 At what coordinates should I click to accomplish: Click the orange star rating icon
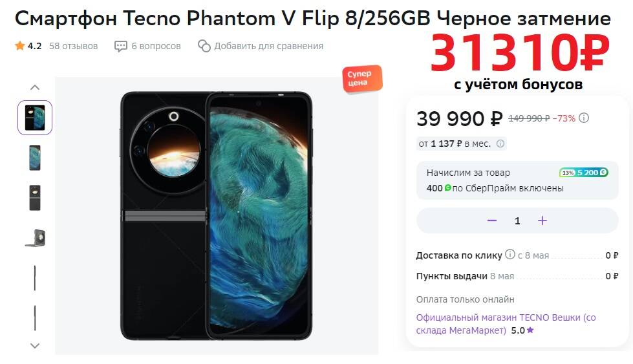click(20, 46)
